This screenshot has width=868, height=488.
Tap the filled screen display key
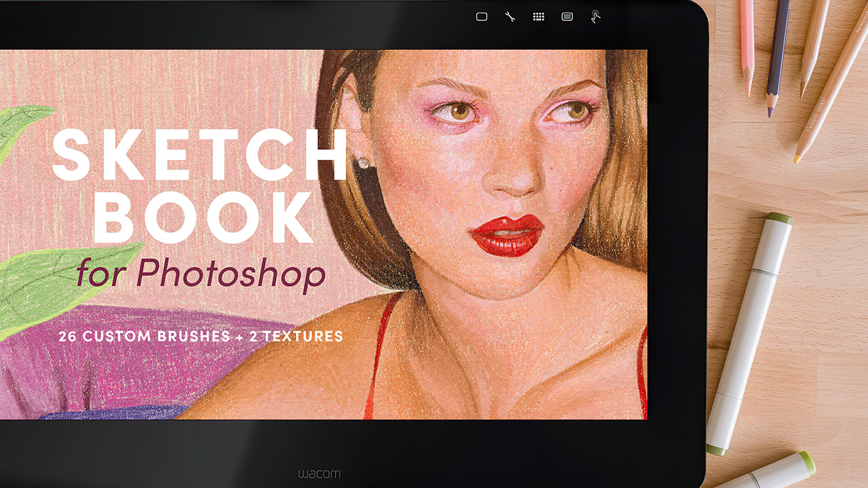pyautogui.click(x=568, y=17)
